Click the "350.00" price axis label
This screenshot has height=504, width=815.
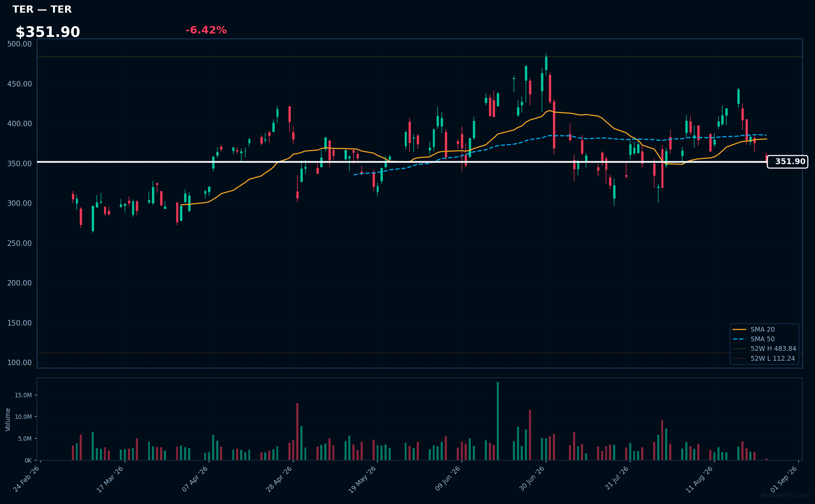coord(20,164)
